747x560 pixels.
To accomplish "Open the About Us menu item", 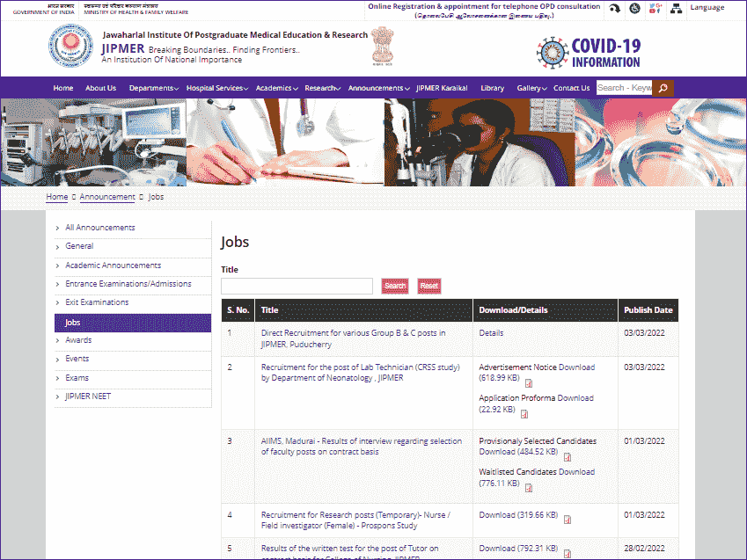I will point(100,87).
